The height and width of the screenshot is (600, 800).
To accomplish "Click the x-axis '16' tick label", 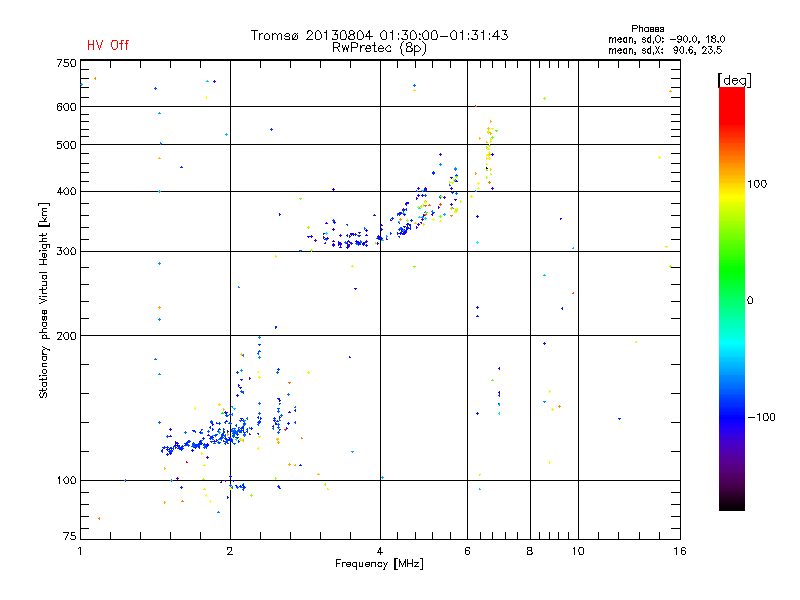I will click(x=680, y=551).
